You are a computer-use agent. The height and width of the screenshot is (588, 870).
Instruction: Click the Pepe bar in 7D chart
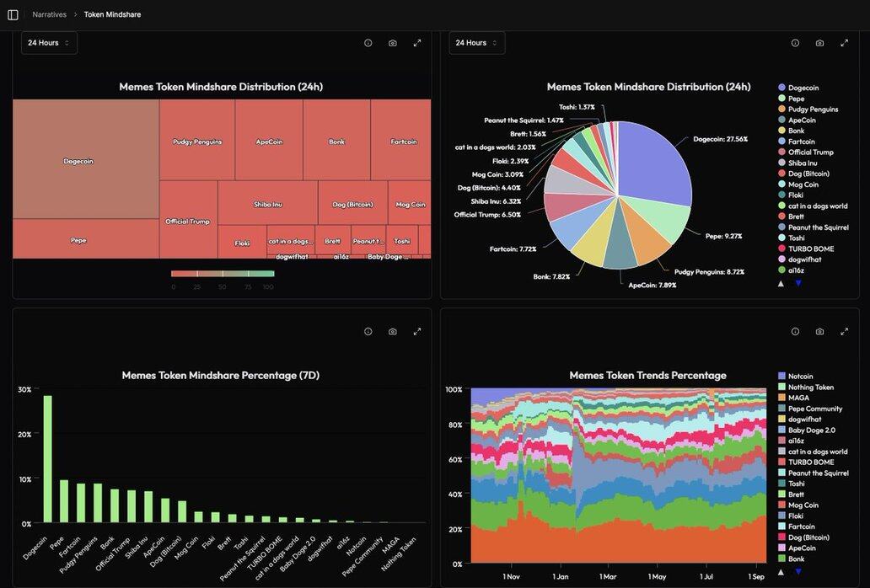[64, 501]
